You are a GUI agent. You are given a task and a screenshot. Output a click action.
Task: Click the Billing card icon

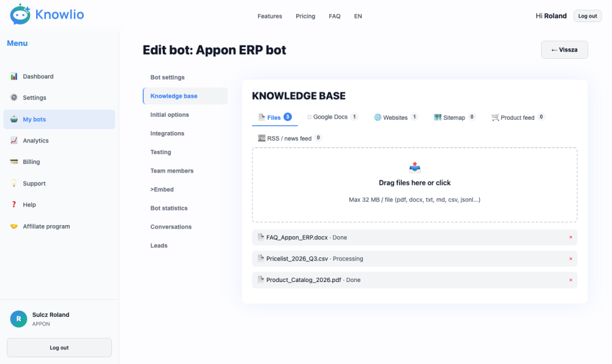(14, 162)
